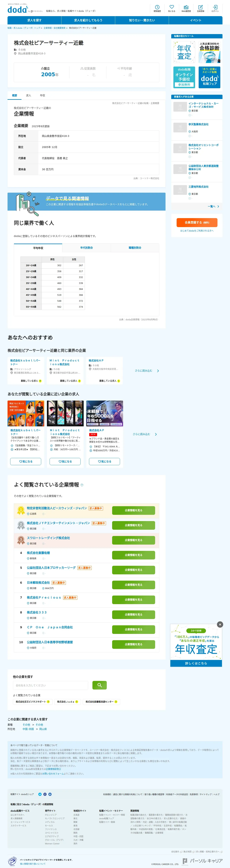Switch to the 年収 tab
Viewport: 230px width, 868px height.
(42, 95)
